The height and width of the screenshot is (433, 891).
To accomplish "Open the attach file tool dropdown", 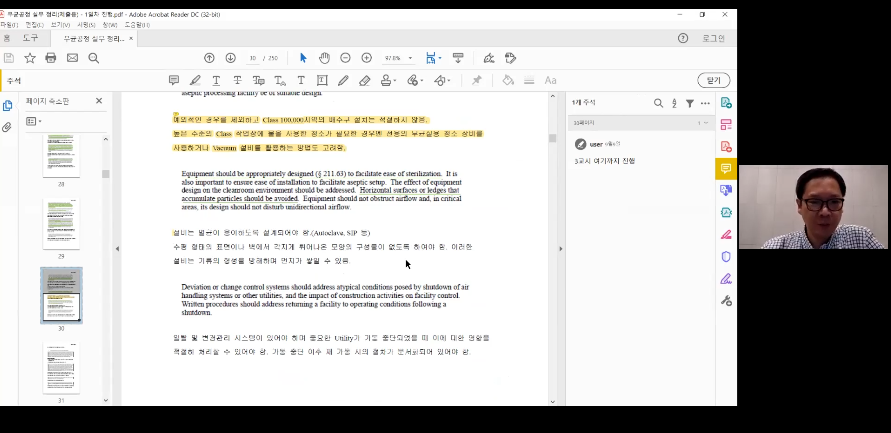I will click(x=415, y=81).
